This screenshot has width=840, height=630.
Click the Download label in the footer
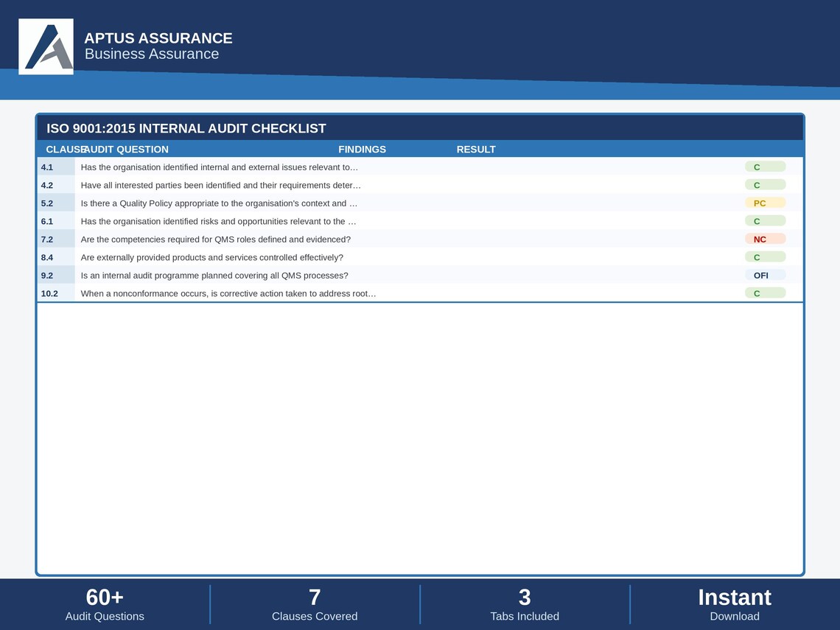(735, 617)
